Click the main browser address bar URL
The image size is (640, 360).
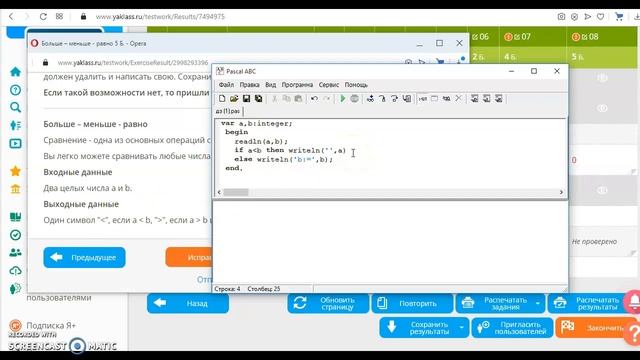coord(160,17)
